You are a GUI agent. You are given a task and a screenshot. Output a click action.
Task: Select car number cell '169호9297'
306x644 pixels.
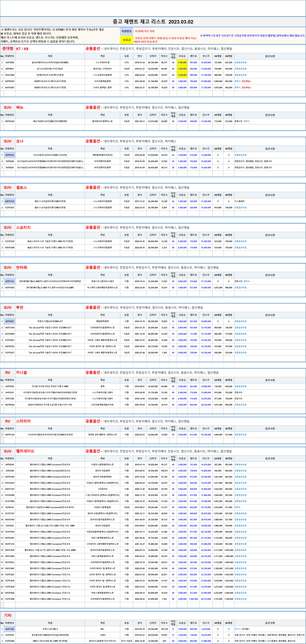(10, 88)
